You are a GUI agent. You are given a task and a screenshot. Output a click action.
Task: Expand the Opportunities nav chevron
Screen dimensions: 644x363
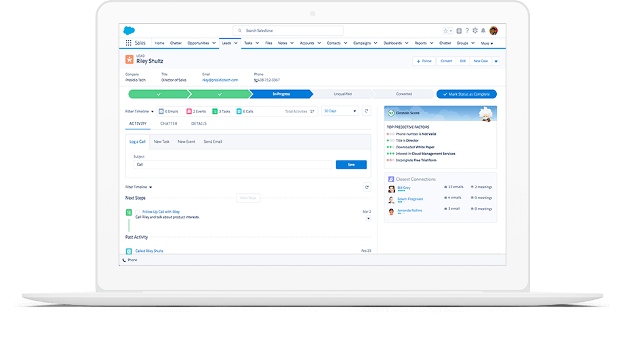(x=214, y=43)
